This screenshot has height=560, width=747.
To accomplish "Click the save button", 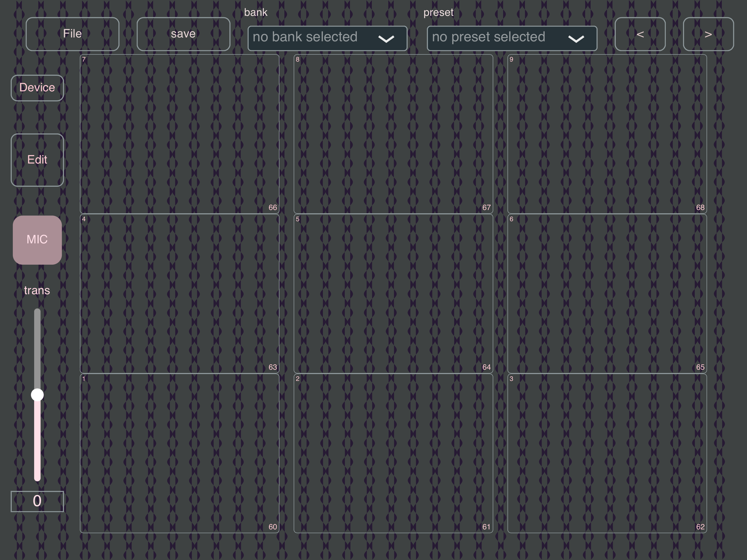I will [183, 34].
